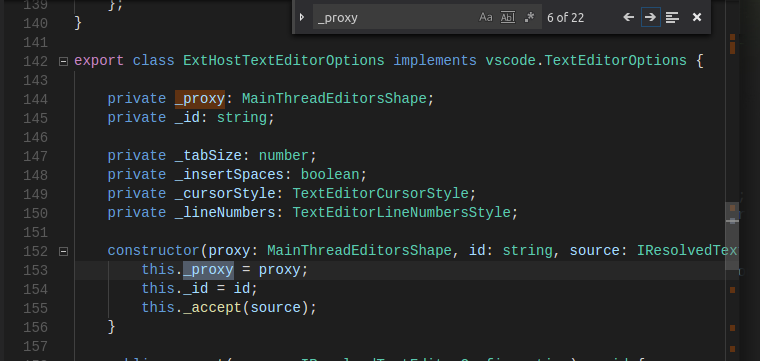
Task: Click the _insertSpaces property name
Action: point(229,175)
